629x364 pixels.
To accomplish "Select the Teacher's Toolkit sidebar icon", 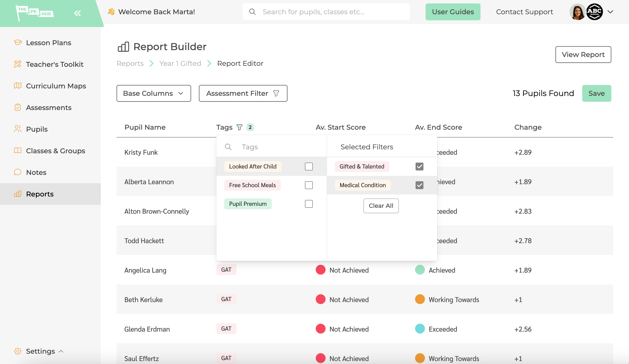I will pyautogui.click(x=17, y=64).
